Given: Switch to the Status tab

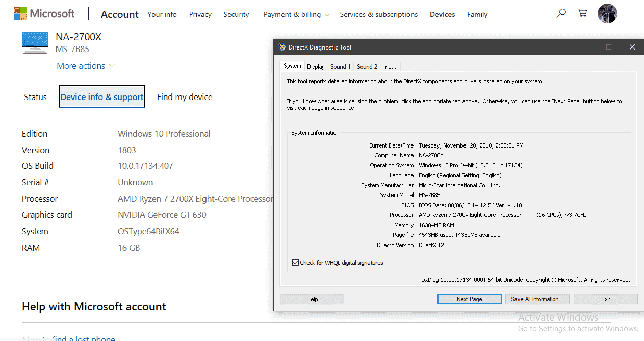Looking at the screenshot, I should [x=35, y=97].
